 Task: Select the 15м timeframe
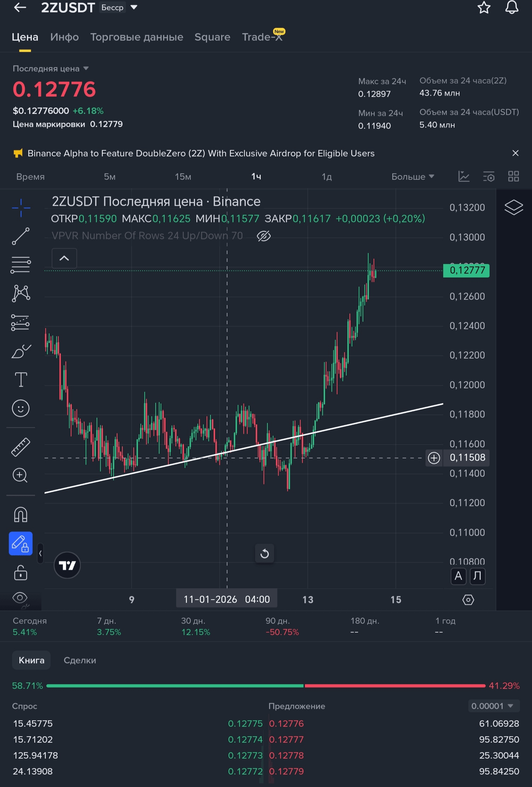click(183, 176)
